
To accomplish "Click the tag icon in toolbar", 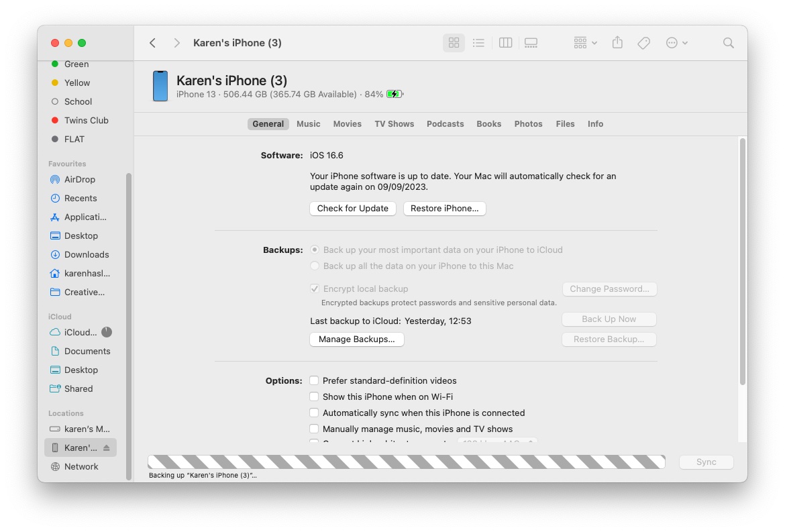I will [644, 43].
